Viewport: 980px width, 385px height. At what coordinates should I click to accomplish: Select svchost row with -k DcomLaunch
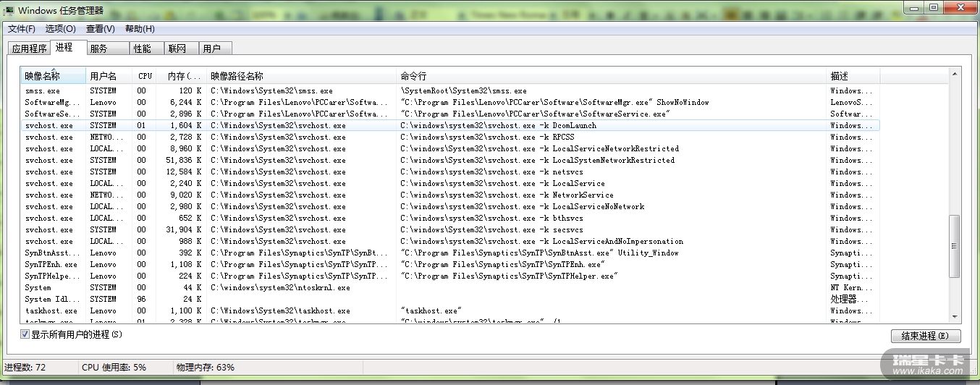449,126
